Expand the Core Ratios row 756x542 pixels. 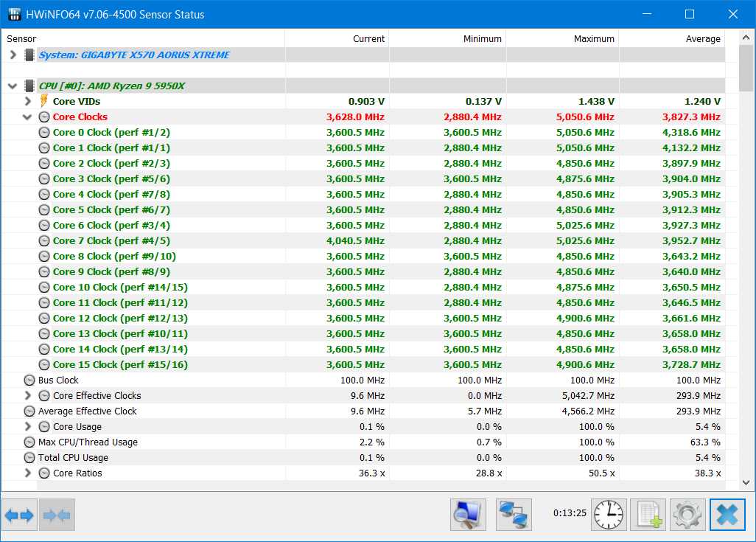(28, 473)
